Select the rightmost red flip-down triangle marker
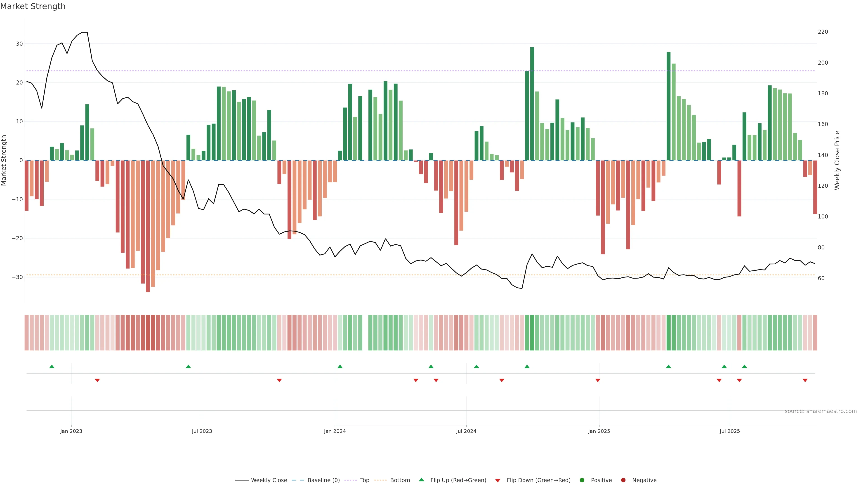This screenshot has height=488, width=868. [805, 380]
